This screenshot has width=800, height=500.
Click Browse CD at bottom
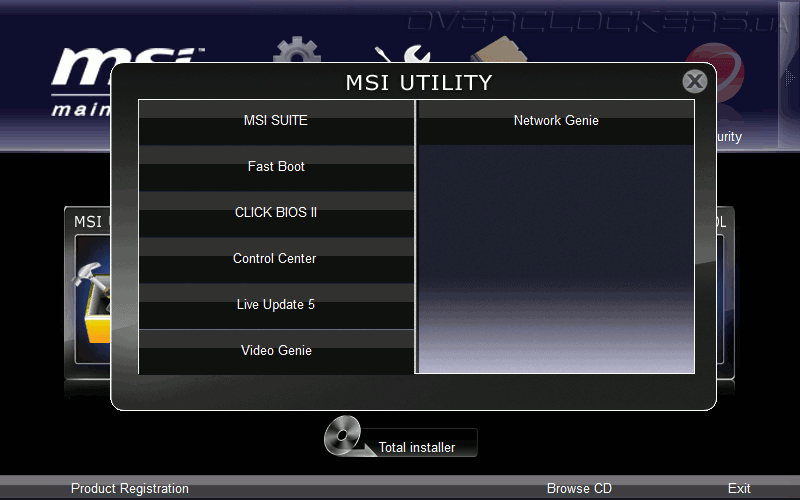point(579,488)
